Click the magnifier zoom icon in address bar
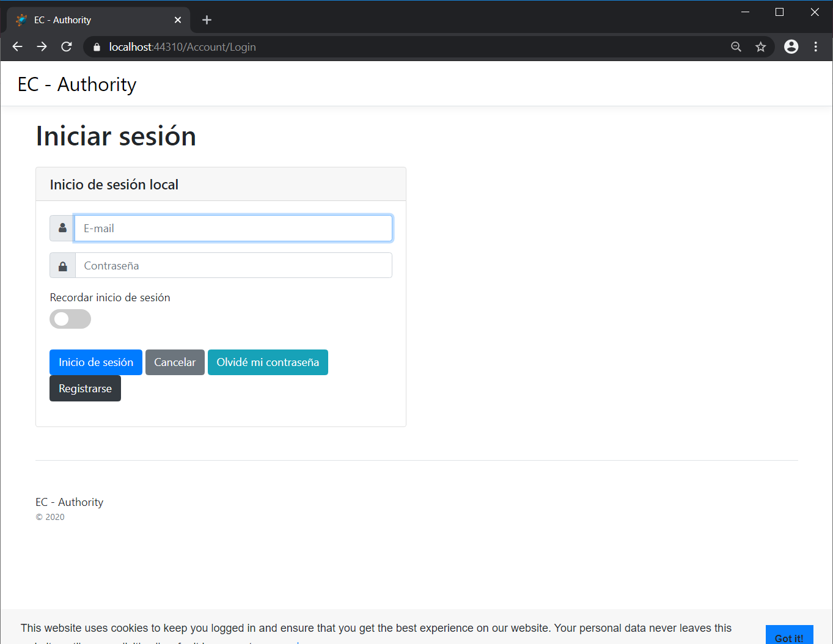 [736, 46]
